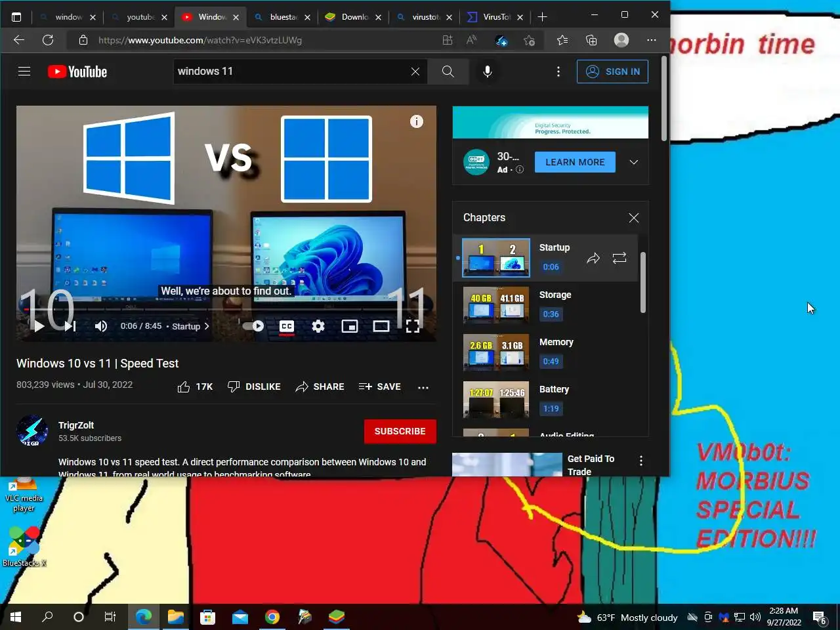840x630 pixels.
Task: Jump to Battery chapter at 1:19
Action: 551,409
